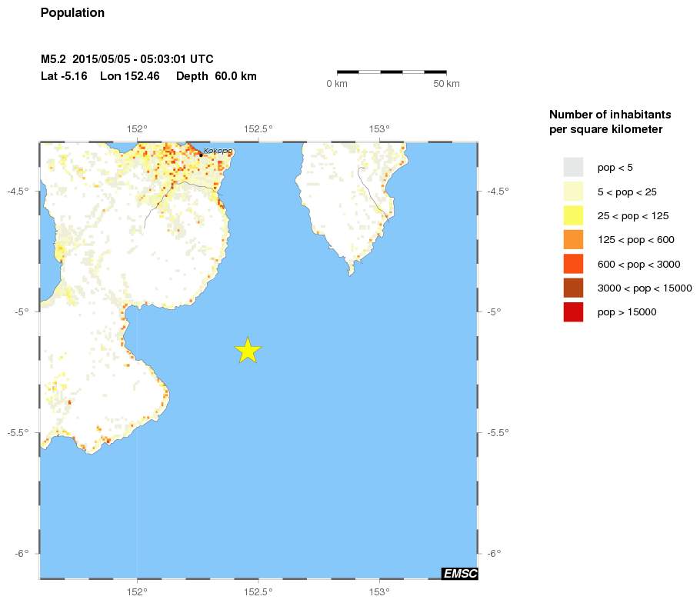Click the yellow star epicenter marker

248,350
